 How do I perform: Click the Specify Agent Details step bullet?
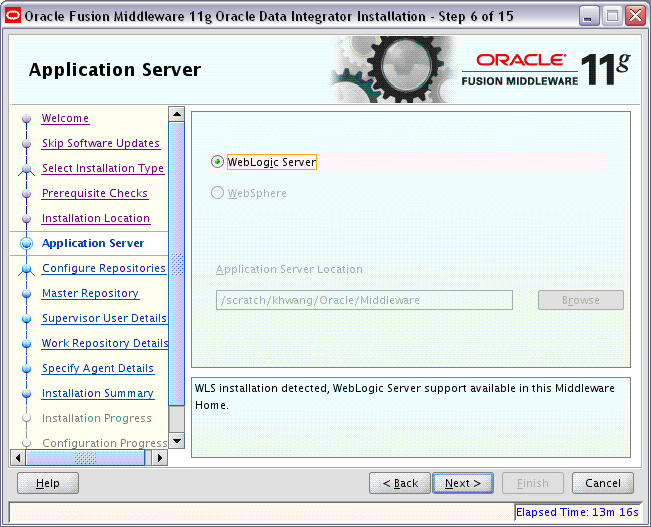(x=27, y=368)
